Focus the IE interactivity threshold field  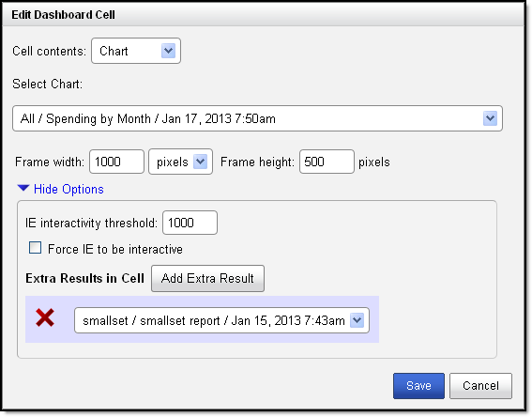tap(190, 223)
